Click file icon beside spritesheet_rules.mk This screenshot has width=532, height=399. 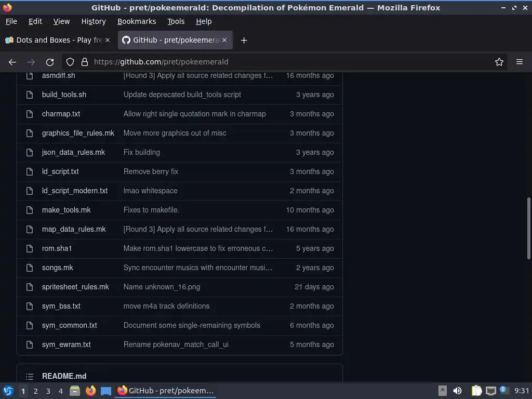tap(30, 287)
